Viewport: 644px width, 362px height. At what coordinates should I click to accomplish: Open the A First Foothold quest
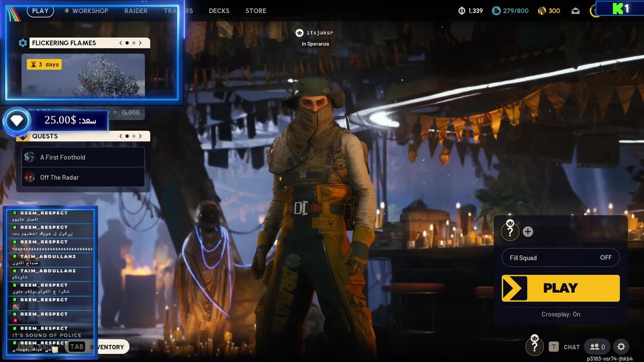(83, 157)
